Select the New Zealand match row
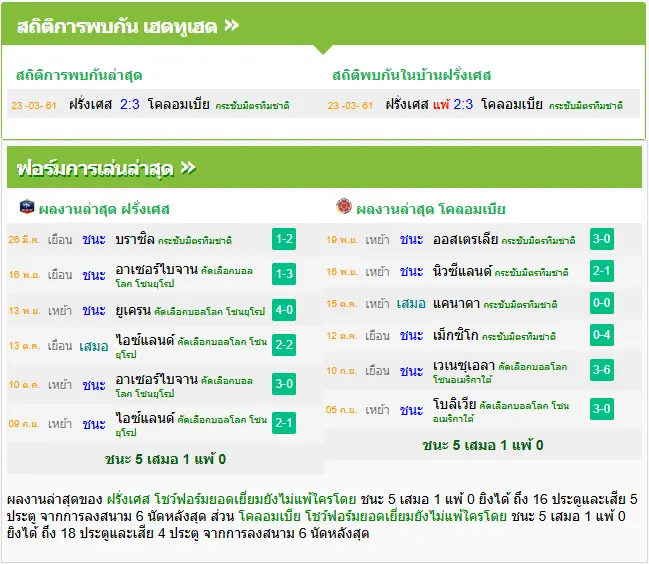This screenshot has width=649, height=564. (x=483, y=271)
